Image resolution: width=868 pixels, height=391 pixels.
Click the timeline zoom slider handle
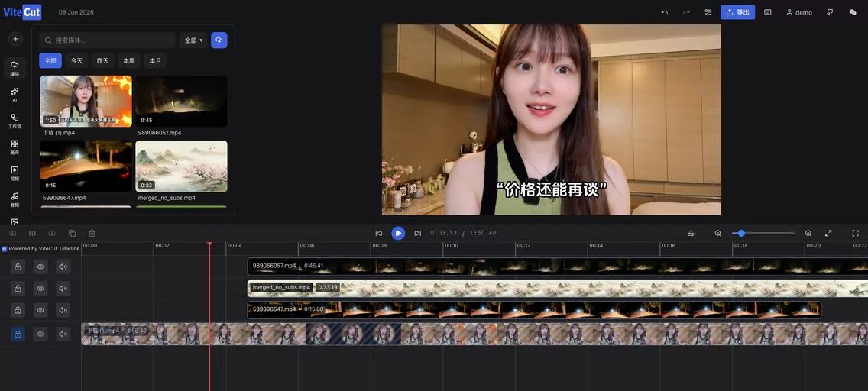pyautogui.click(x=741, y=234)
